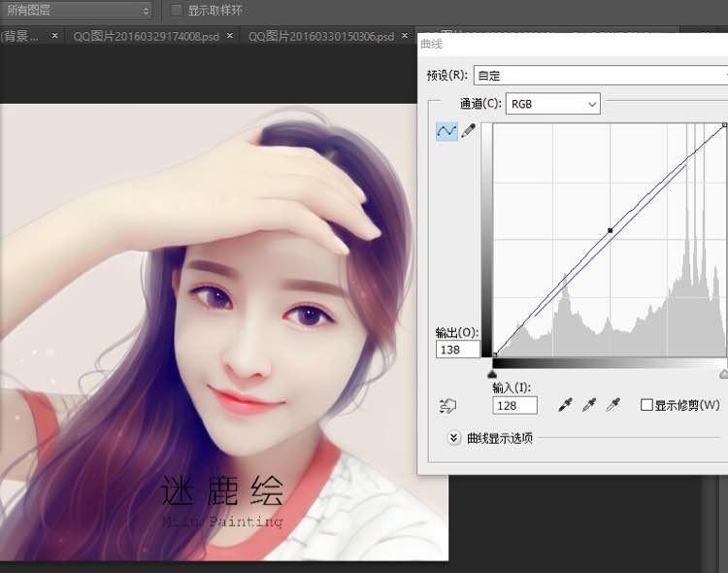The height and width of the screenshot is (573, 728).
Task: Switch to QQ图片20160329174008.psd tab
Action: pos(146,36)
